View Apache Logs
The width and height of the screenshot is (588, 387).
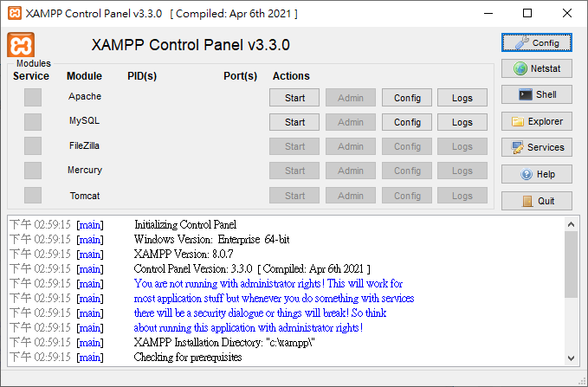pos(462,98)
